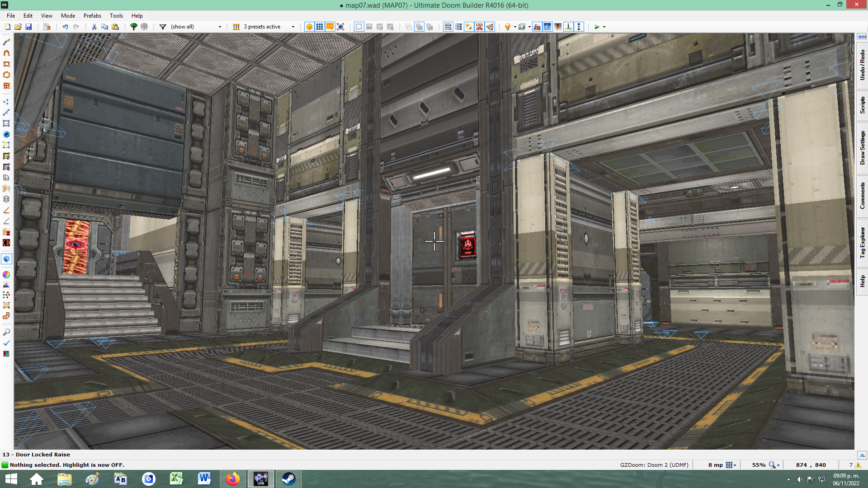Viewport: 868px width, 488px height.
Task: Open the Prefabs menu
Action: click(x=92, y=15)
